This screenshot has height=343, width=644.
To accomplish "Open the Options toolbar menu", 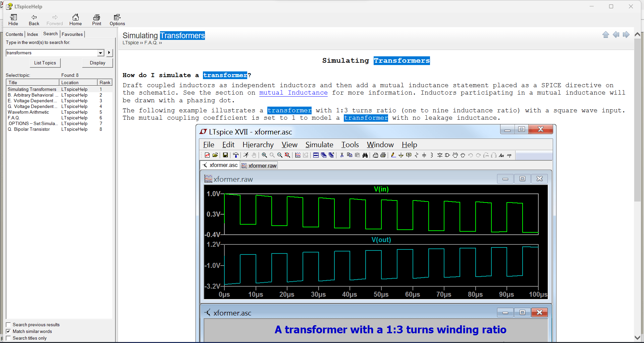I will pyautogui.click(x=117, y=20).
